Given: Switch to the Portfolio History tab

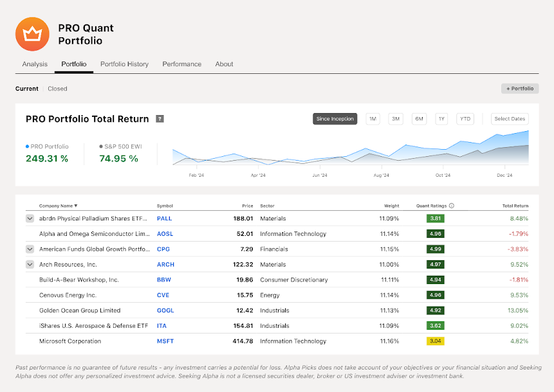Looking at the screenshot, I should point(124,64).
